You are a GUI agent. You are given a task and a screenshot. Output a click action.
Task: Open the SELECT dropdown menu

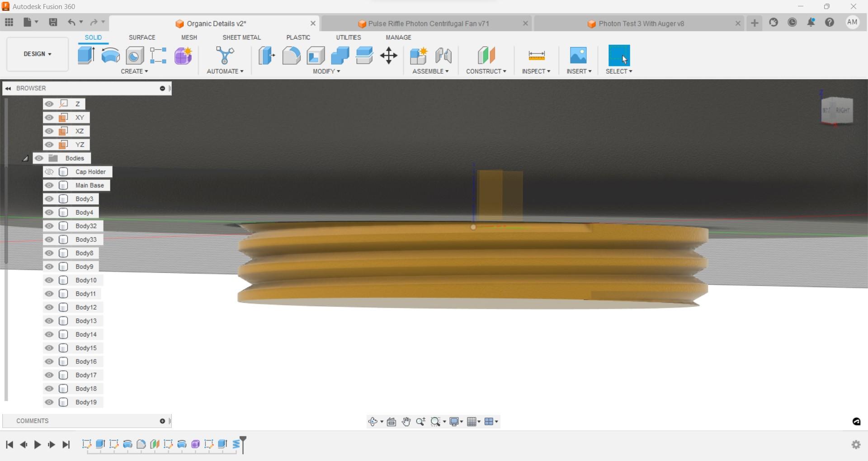619,71
